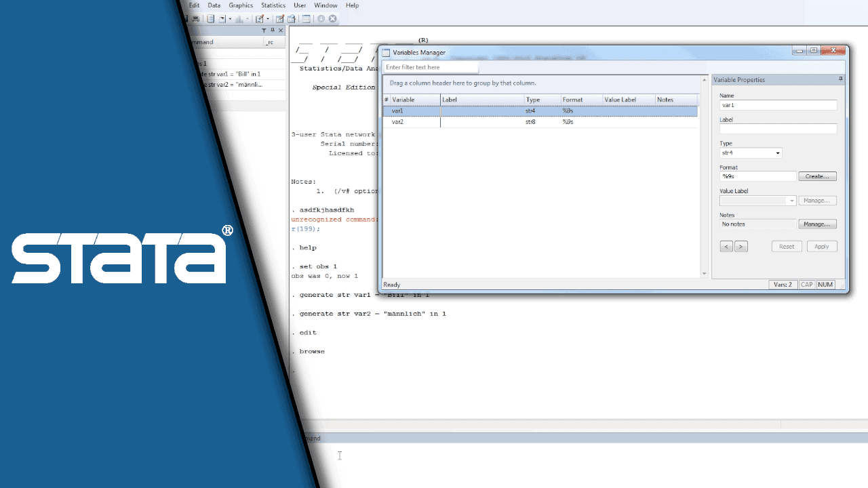The height and width of the screenshot is (488, 868).
Task: Sort by the Format column header
Action: coord(582,100)
